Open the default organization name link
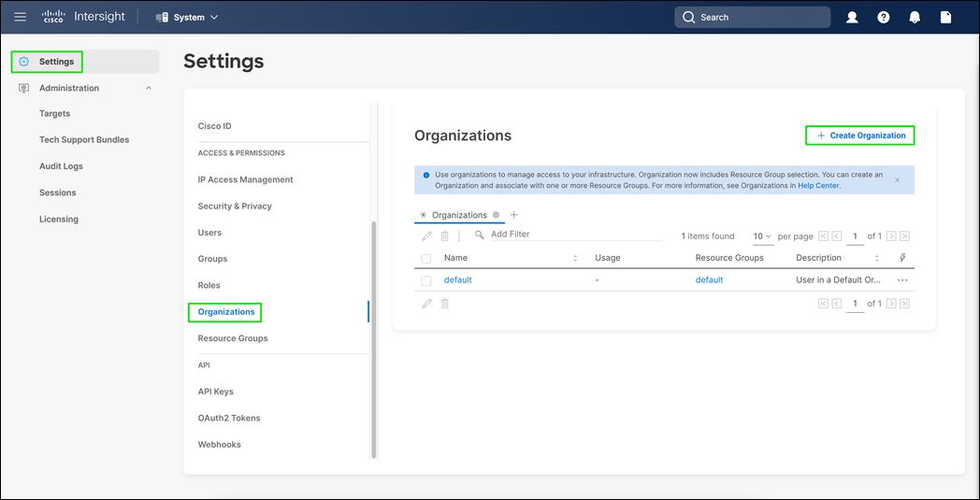This screenshot has height=500, width=980. [x=457, y=280]
